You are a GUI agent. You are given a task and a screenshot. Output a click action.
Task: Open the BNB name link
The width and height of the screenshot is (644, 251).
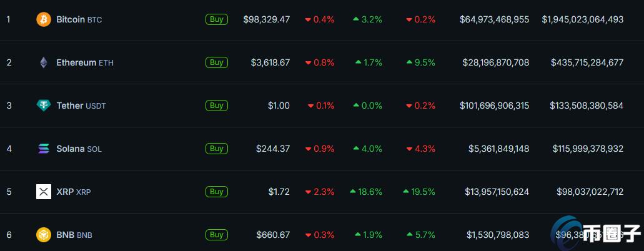(x=74, y=235)
